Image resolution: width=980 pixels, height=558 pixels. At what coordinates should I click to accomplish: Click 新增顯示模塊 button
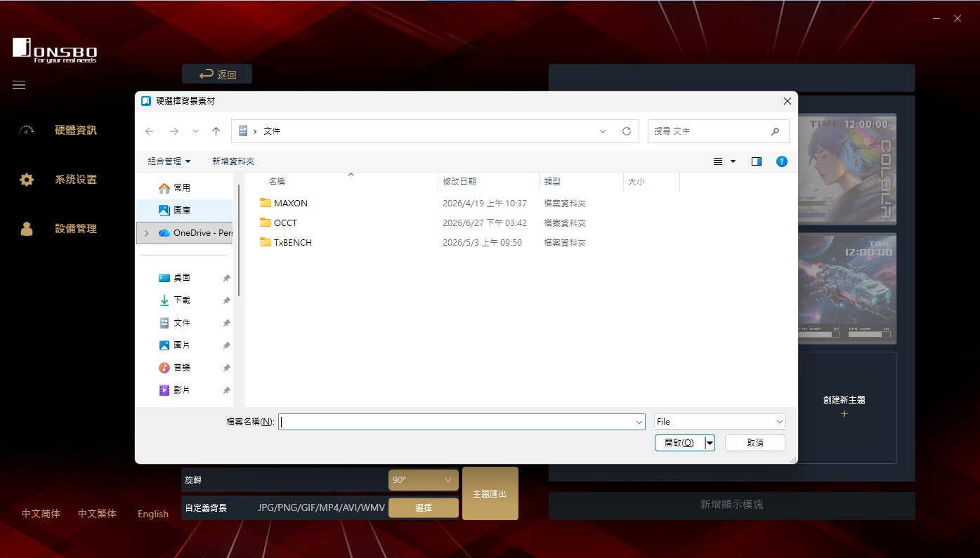731,505
